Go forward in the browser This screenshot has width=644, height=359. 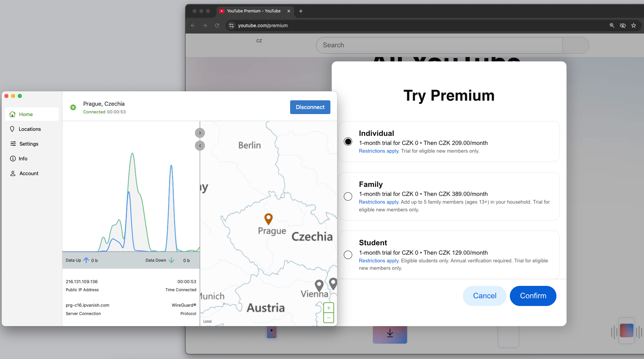205,25
